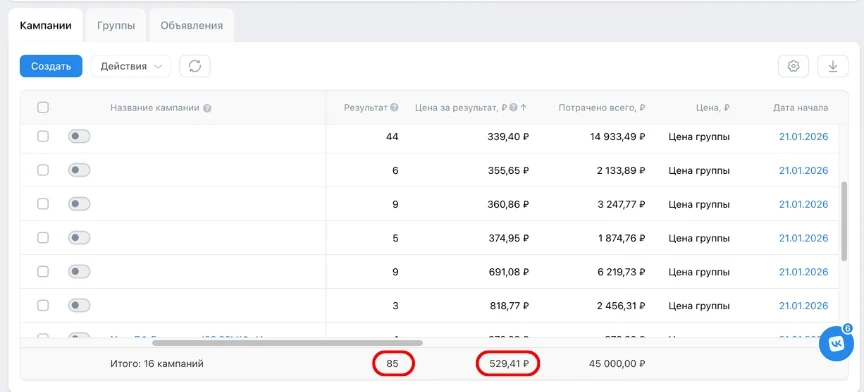
Task: Switch to the Группы tab
Action: tap(116, 25)
